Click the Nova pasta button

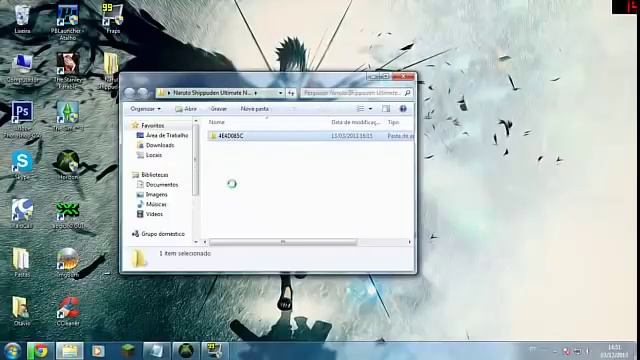coord(254,109)
